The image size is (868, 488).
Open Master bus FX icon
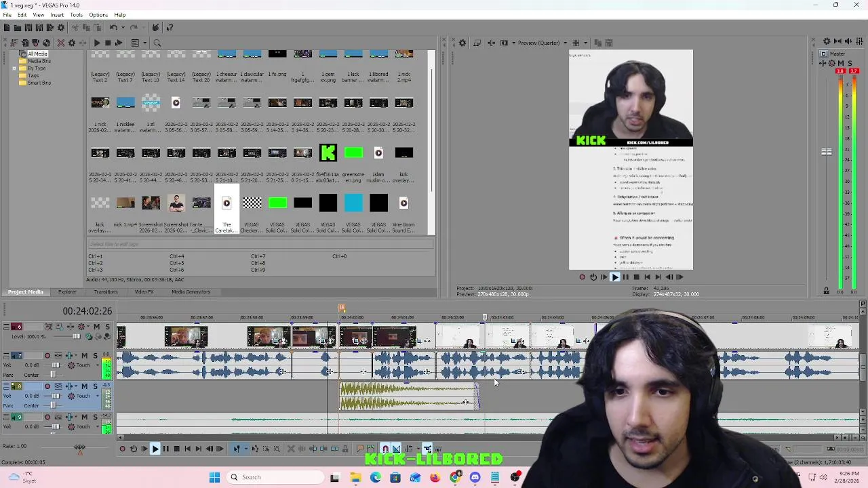[823, 63]
